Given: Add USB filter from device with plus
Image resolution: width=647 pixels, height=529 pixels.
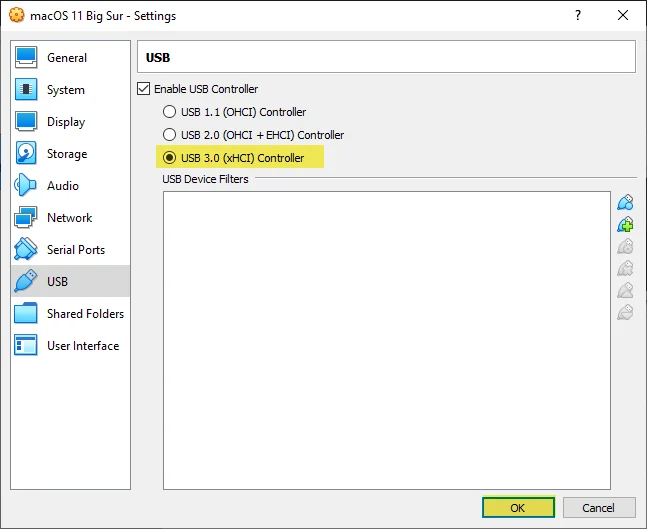Looking at the screenshot, I should point(625,224).
